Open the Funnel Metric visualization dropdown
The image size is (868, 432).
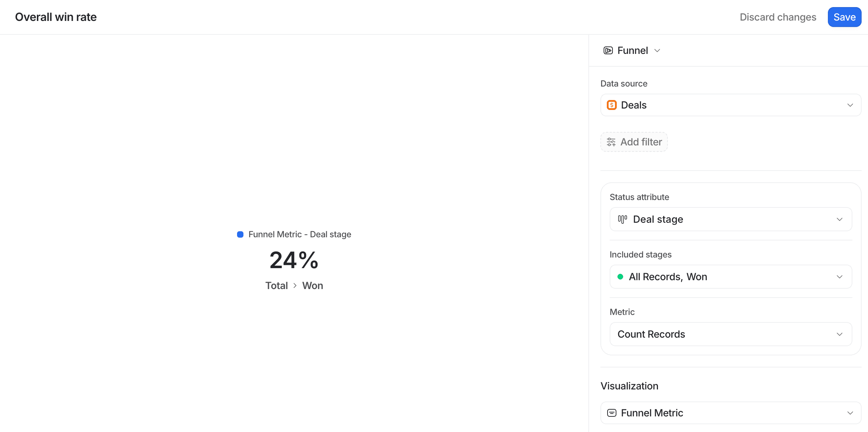pos(730,413)
